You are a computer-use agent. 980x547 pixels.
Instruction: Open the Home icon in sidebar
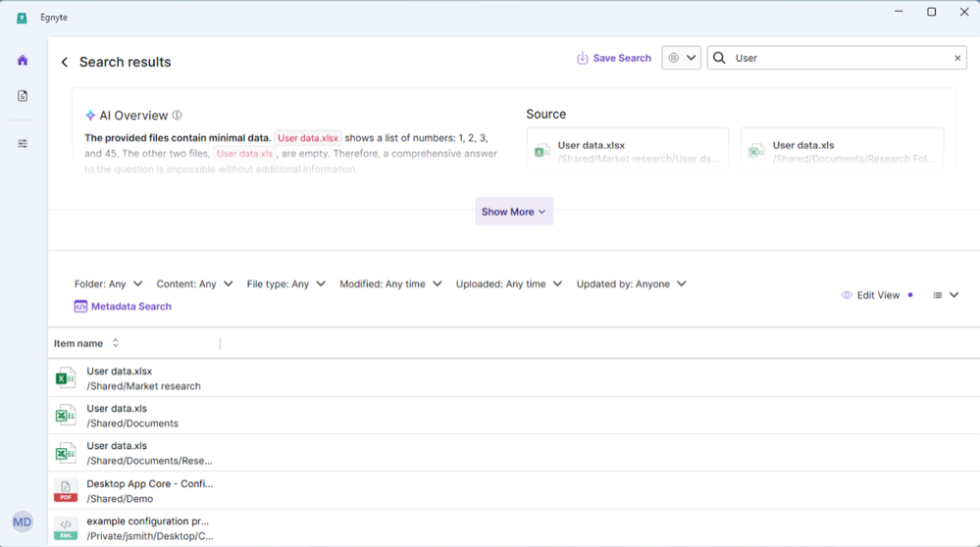[23, 60]
